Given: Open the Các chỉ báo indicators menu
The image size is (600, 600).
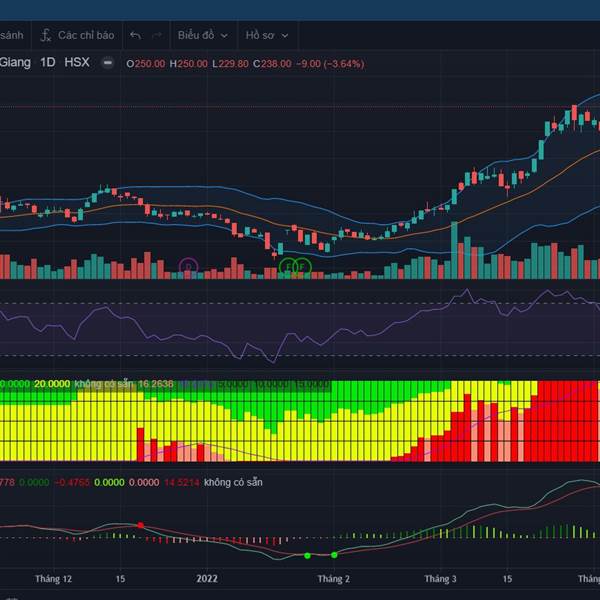Looking at the screenshot, I should 77,35.
